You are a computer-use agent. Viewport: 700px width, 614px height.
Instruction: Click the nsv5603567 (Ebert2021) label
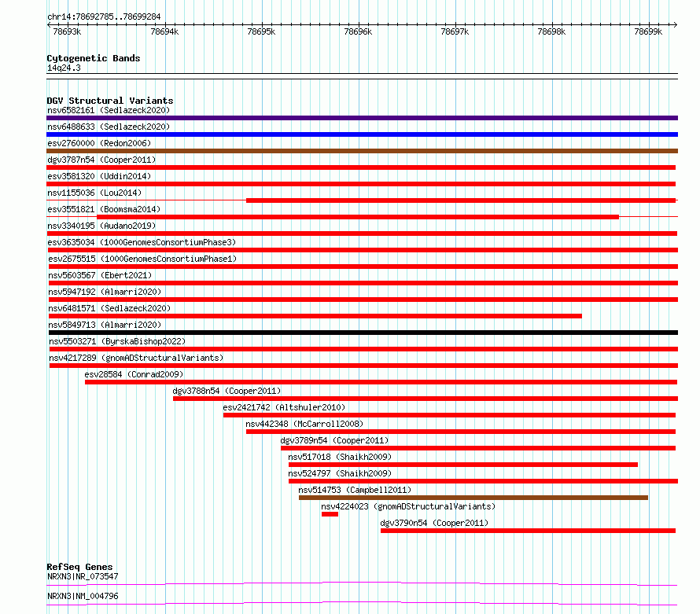pyautogui.click(x=100, y=275)
